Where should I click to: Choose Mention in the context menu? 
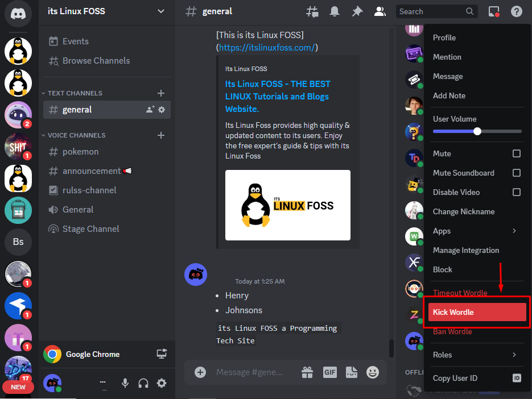click(x=477, y=57)
